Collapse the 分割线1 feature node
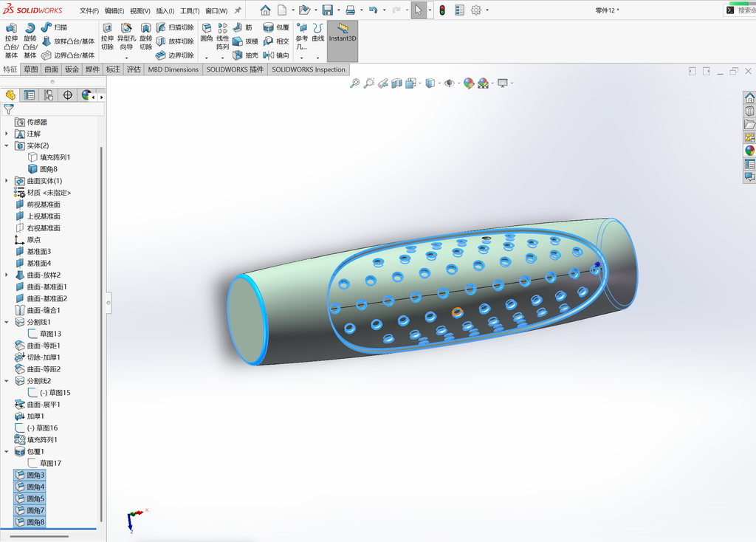The height and width of the screenshot is (542, 756). click(6, 322)
